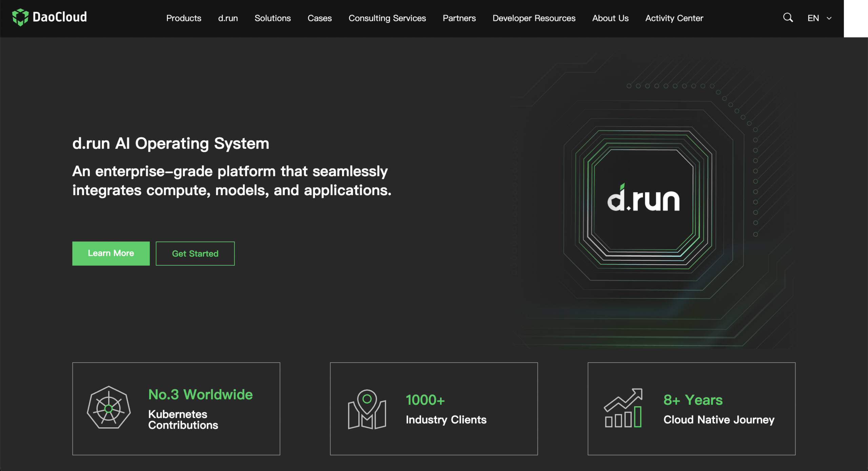This screenshot has height=471, width=868.
Task: Select Partners in the top navigation
Action: click(459, 18)
